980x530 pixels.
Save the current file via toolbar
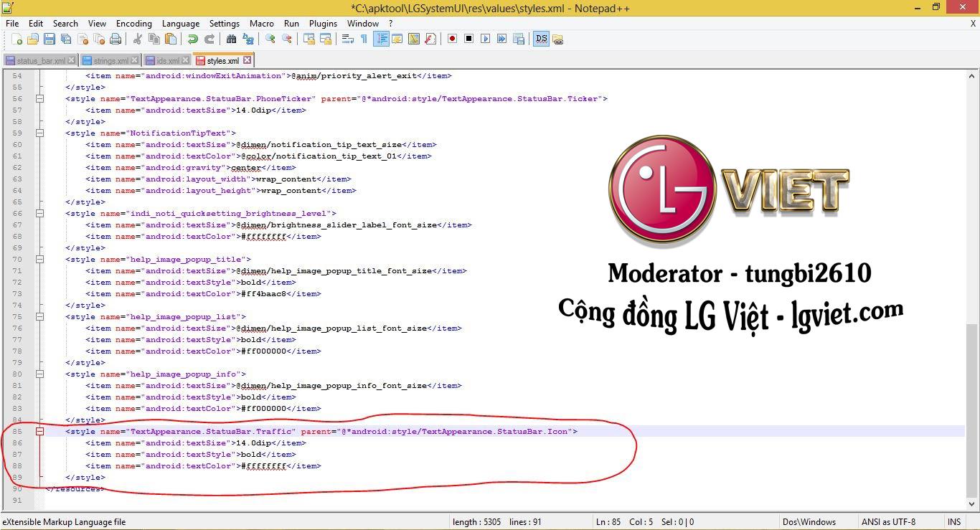50,39
